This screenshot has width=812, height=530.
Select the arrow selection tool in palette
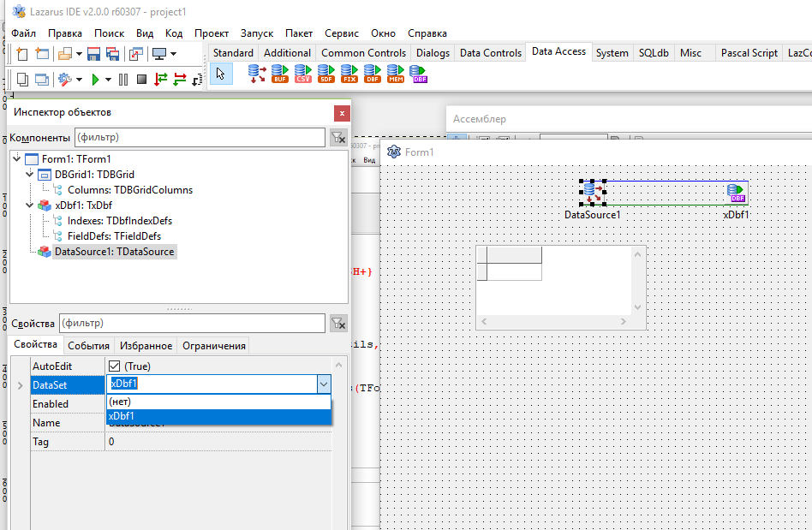coord(221,74)
